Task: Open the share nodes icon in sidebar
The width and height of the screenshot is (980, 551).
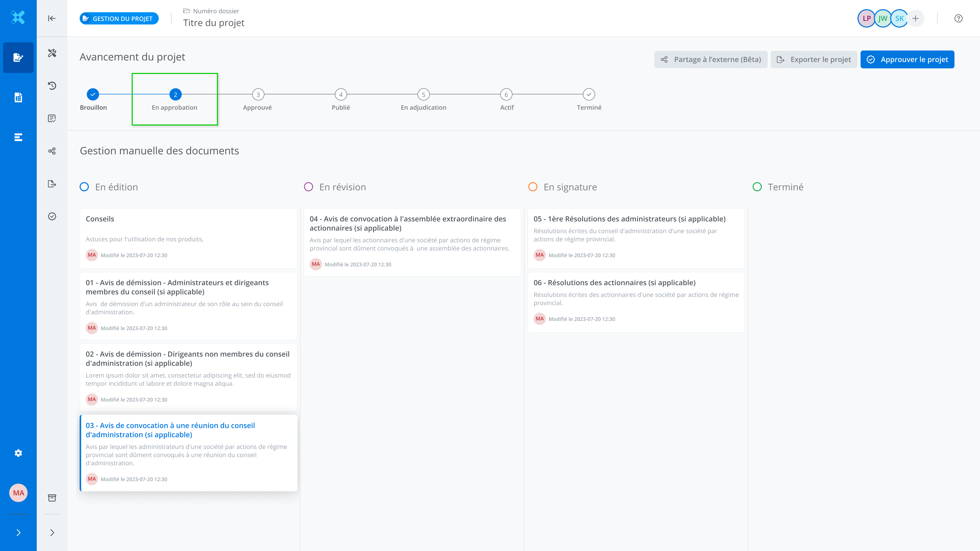Action: coord(52,151)
